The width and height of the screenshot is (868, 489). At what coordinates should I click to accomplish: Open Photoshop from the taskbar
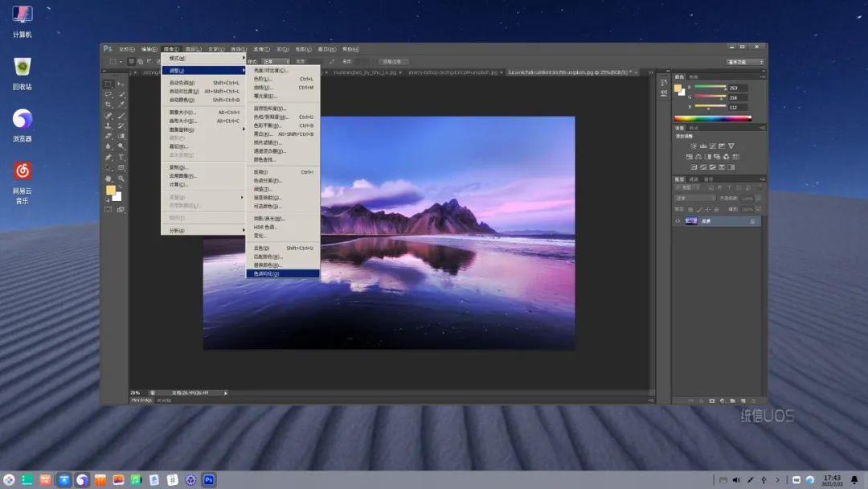(209, 480)
